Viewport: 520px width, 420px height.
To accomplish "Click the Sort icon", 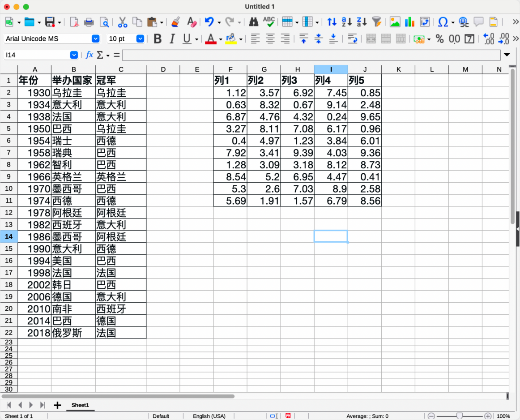I will (332, 22).
